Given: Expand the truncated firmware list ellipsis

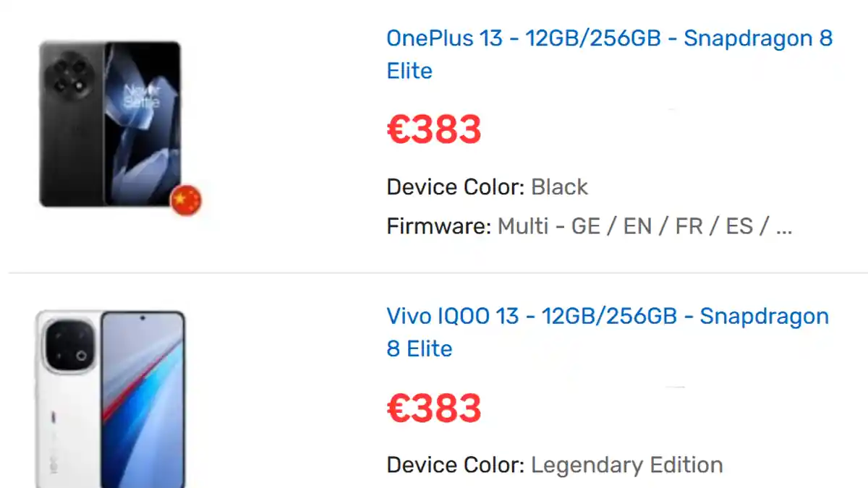Looking at the screenshot, I should (x=783, y=228).
